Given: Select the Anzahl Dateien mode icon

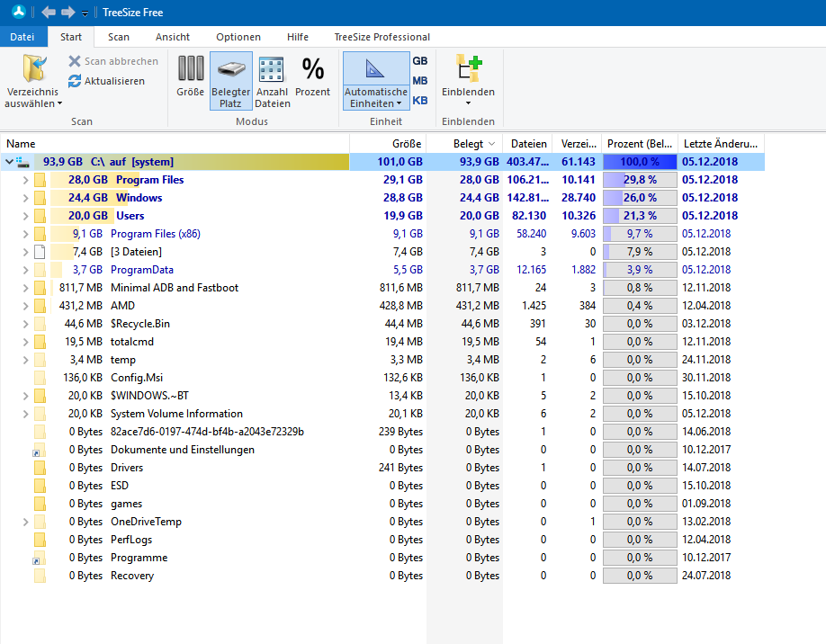Looking at the screenshot, I should click(272, 69).
